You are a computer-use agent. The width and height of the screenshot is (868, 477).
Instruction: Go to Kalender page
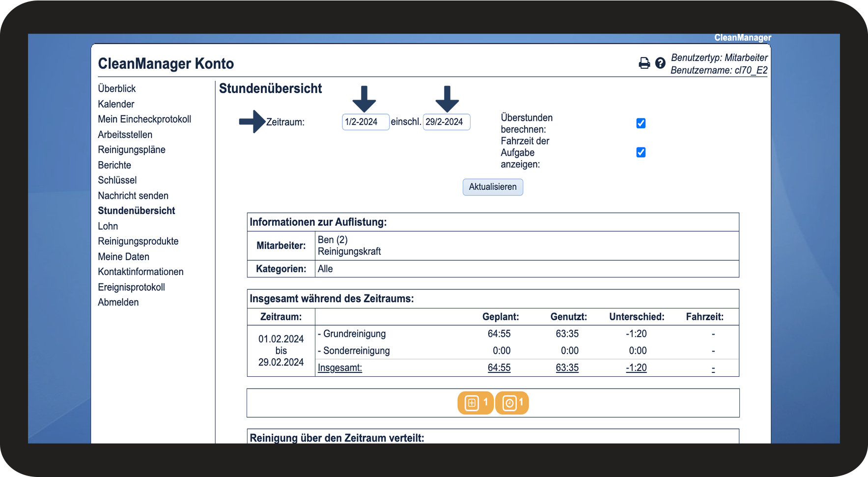pos(116,104)
